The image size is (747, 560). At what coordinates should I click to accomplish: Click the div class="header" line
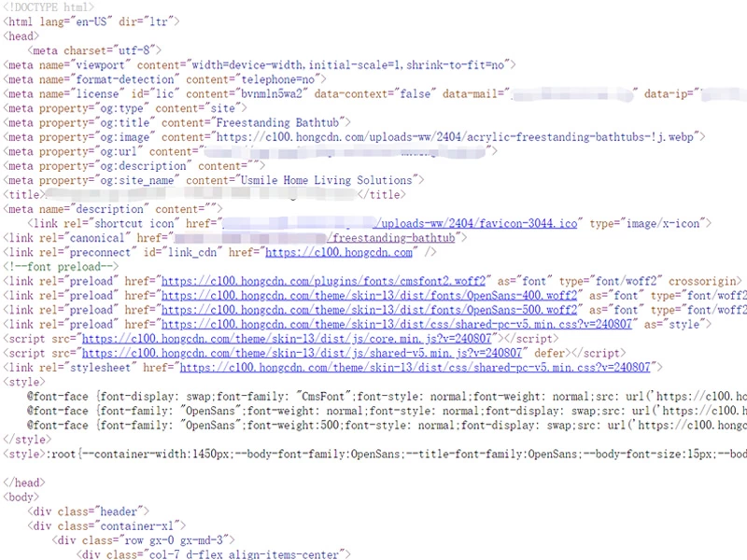point(88,511)
